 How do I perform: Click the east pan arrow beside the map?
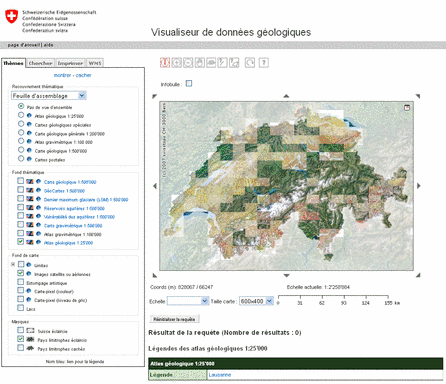419,186
